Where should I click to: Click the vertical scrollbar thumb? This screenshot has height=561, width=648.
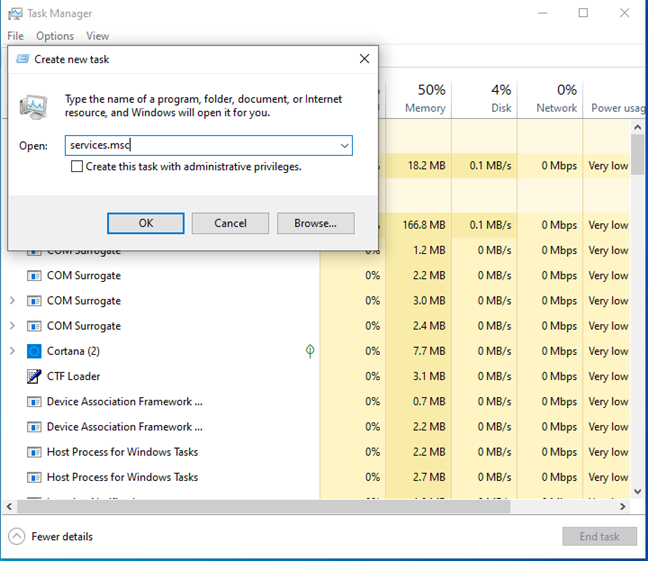(x=638, y=154)
